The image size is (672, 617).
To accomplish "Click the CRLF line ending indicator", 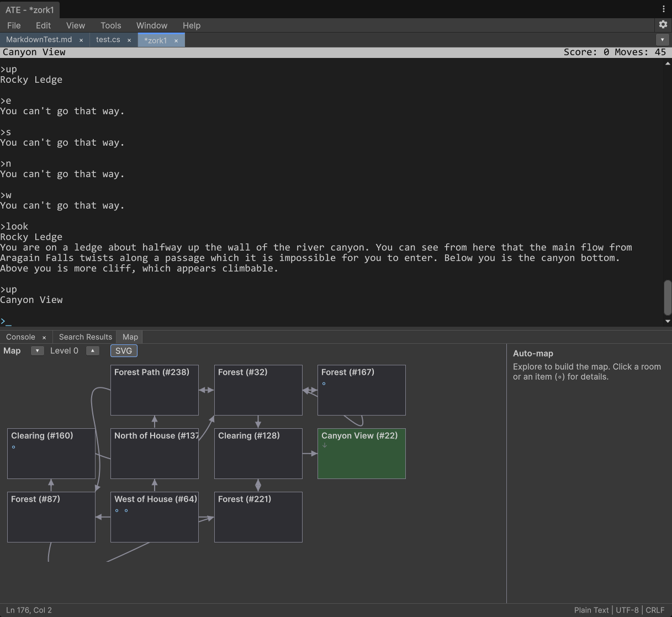I will [x=655, y=610].
